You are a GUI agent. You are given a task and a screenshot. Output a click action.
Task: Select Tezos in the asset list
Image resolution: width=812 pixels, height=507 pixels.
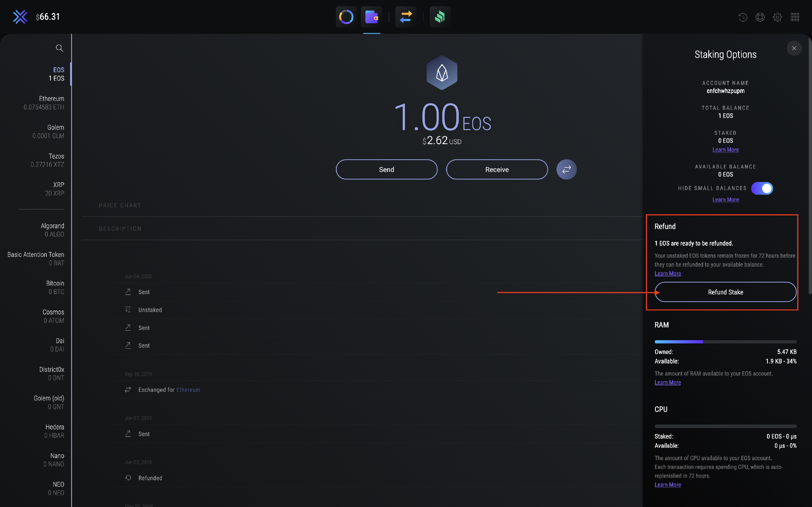[x=47, y=160]
